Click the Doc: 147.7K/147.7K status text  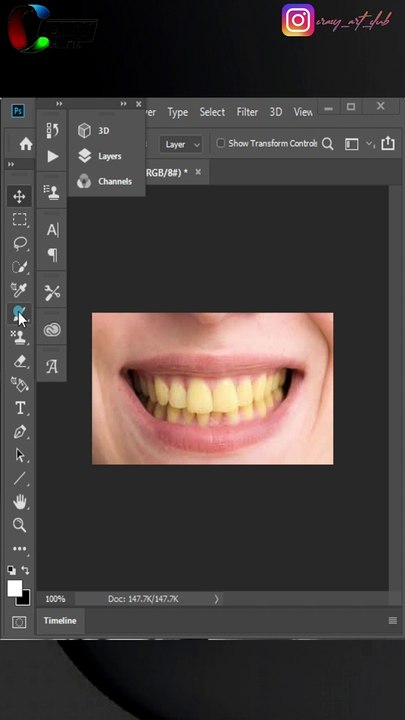coord(143,599)
